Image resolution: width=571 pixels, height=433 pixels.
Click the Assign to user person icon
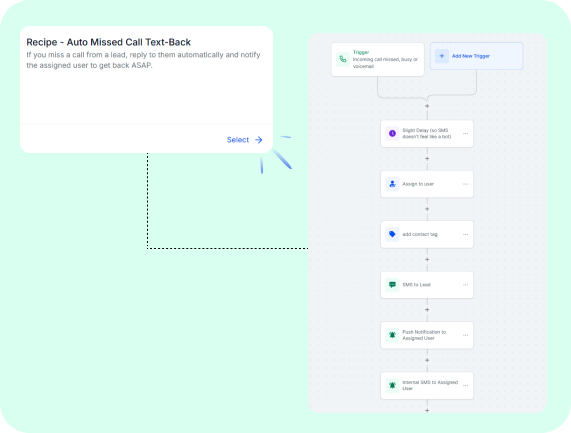(x=392, y=184)
